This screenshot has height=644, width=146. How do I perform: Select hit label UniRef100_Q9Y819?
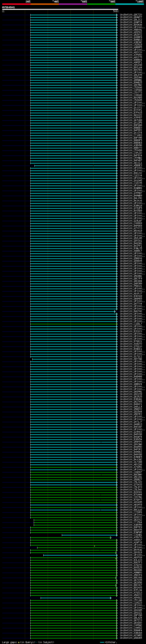pyautogui.click(x=131, y=552)
